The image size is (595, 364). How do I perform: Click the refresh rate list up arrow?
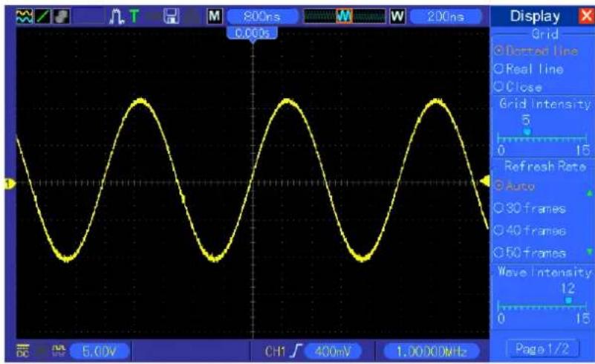(x=589, y=194)
